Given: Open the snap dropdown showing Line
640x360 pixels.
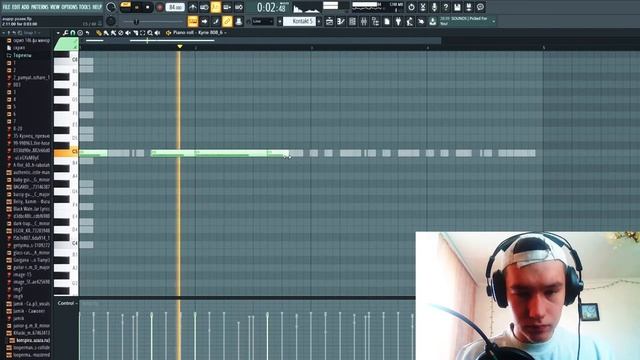Looking at the screenshot, I should pyautogui.click(x=262, y=21).
